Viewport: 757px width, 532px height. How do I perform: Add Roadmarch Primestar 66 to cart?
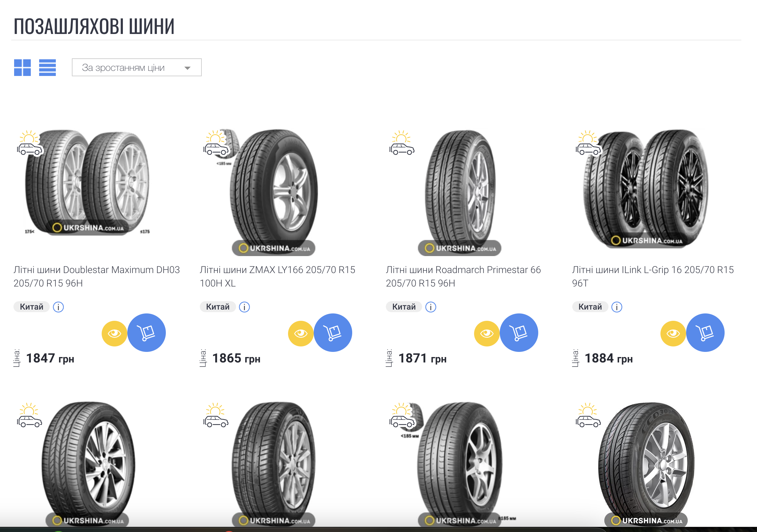[x=519, y=332]
